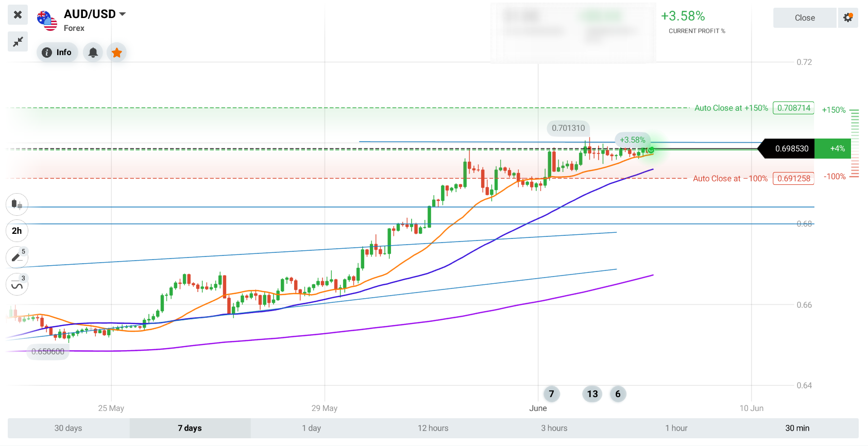Screen dimensions: 868x446
Task: Click the Auto Close -100% value 0.691258
Action: 794,179
